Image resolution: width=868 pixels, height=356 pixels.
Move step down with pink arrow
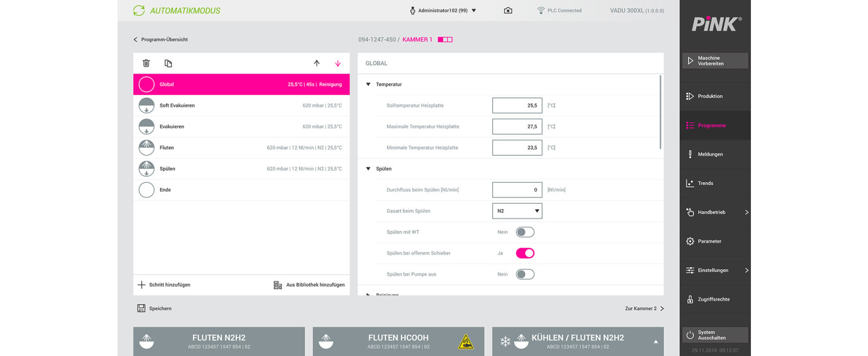click(x=338, y=63)
